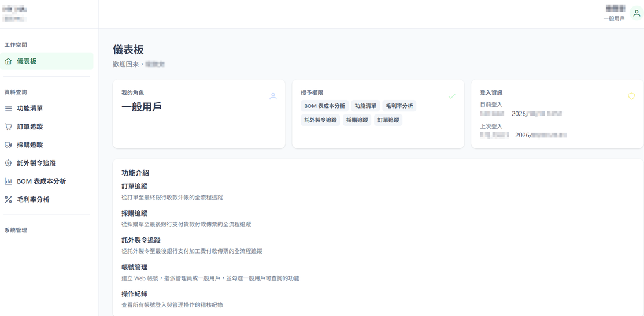
Task: Click the 帳號管理 heading
Action: (x=134, y=267)
